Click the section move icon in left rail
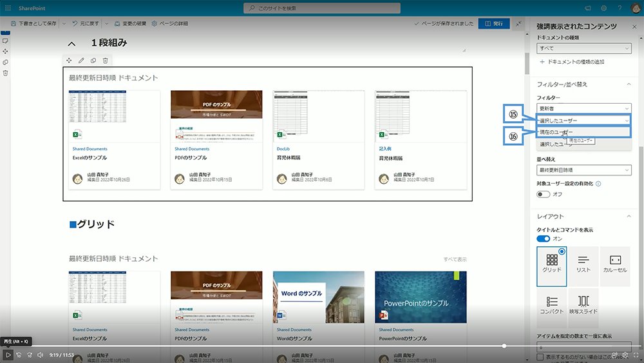644x363 pixels. tap(5, 52)
